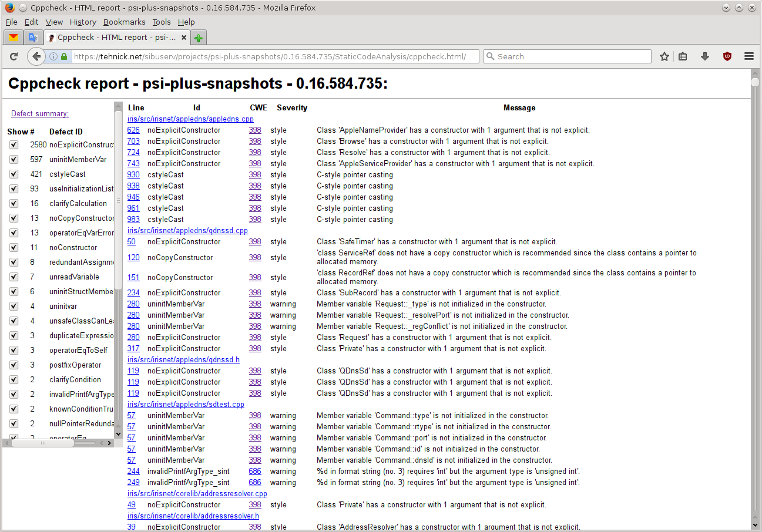Close the Cppcheck HTML report tab
The width and height of the screenshot is (762, 532).
coord(184,37)
